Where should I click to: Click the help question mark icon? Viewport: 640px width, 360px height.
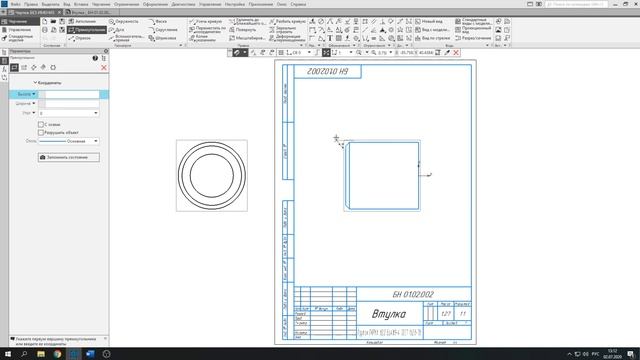95,58
